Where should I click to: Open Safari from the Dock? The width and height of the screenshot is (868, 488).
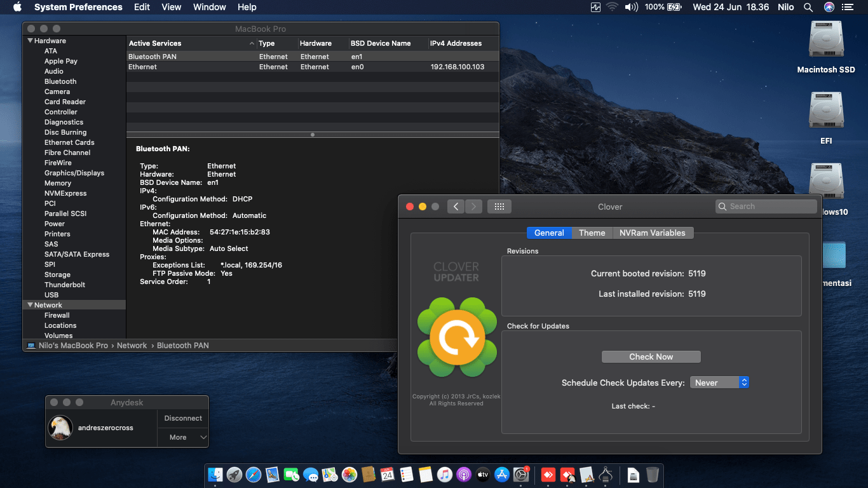pyautogui.click(x=253, y=475)
